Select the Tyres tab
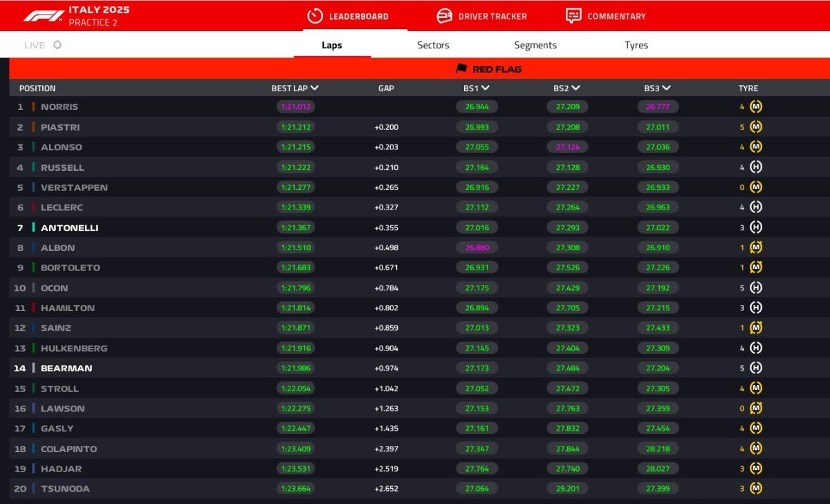The height and width of the screenshot is (504, 830). (636, 45)
